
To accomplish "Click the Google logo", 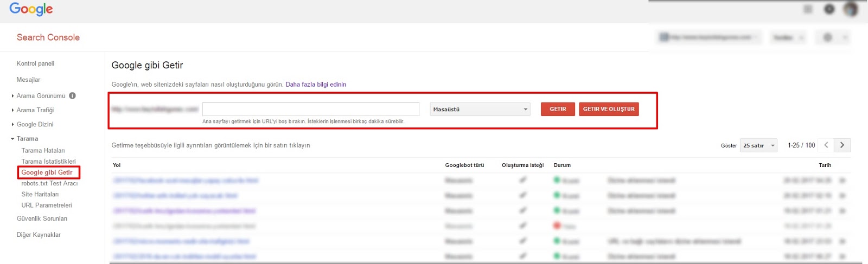I will coord(31,9).
